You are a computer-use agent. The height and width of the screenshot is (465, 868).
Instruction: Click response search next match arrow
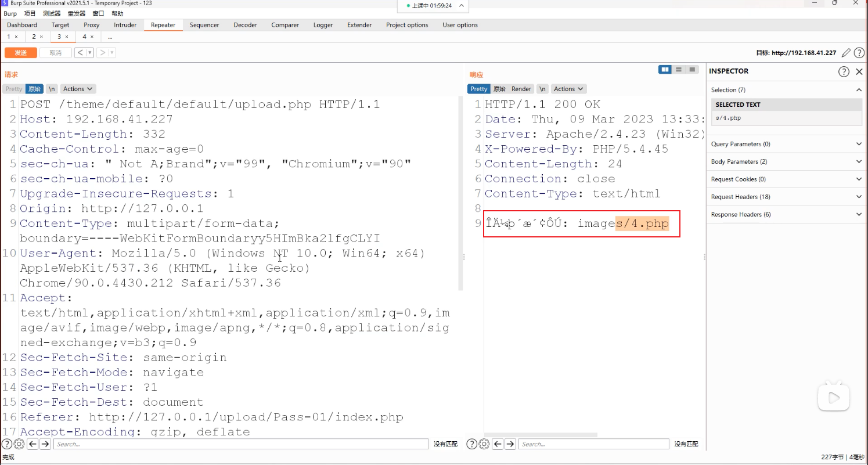click(x=510, y=444)
